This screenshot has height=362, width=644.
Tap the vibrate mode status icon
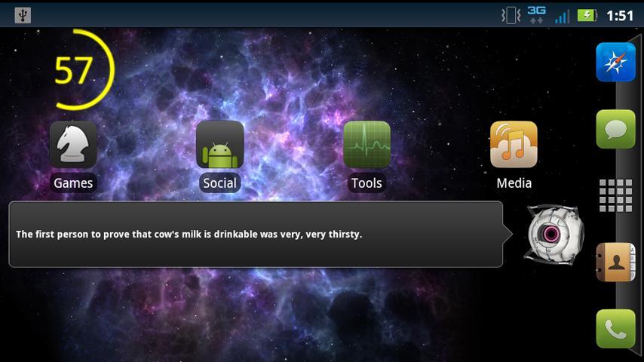[511, 15]
